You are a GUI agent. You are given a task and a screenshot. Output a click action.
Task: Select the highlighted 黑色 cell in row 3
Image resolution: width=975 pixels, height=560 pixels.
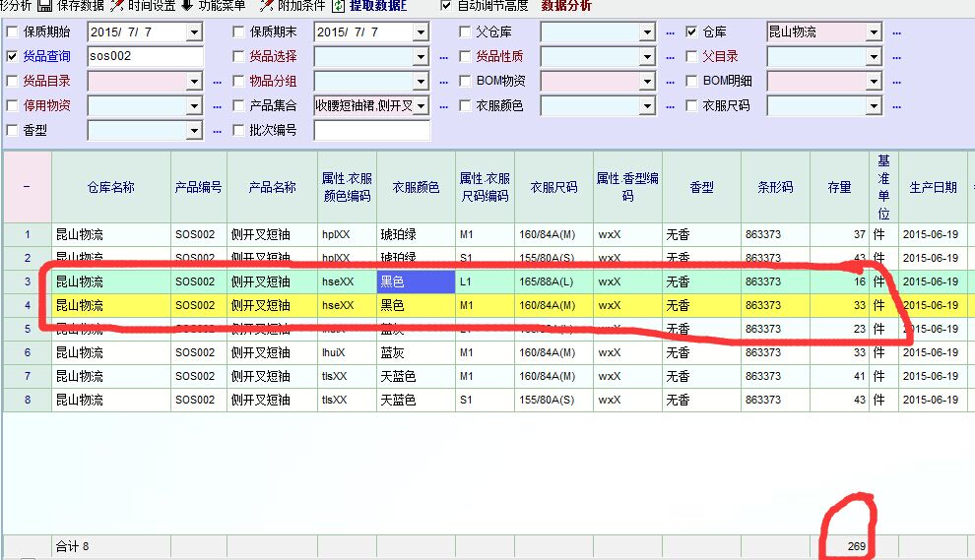click(416, 281)
